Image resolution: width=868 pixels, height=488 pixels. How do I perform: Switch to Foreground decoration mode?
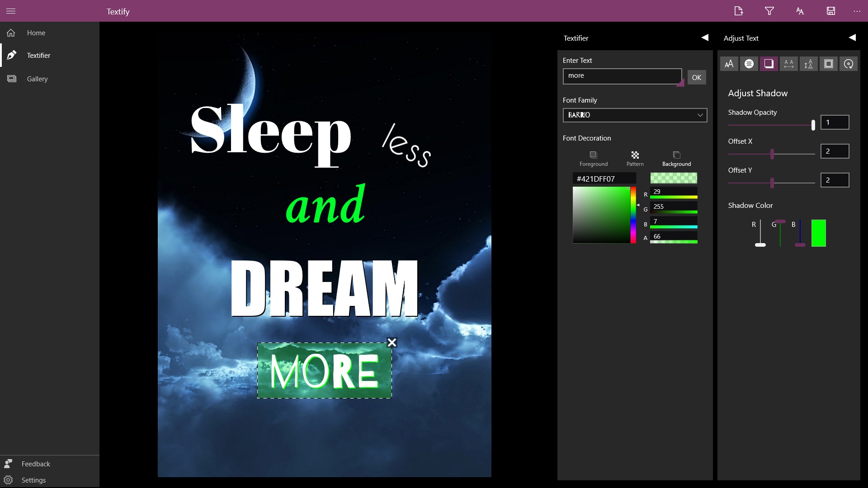[593, 158]
